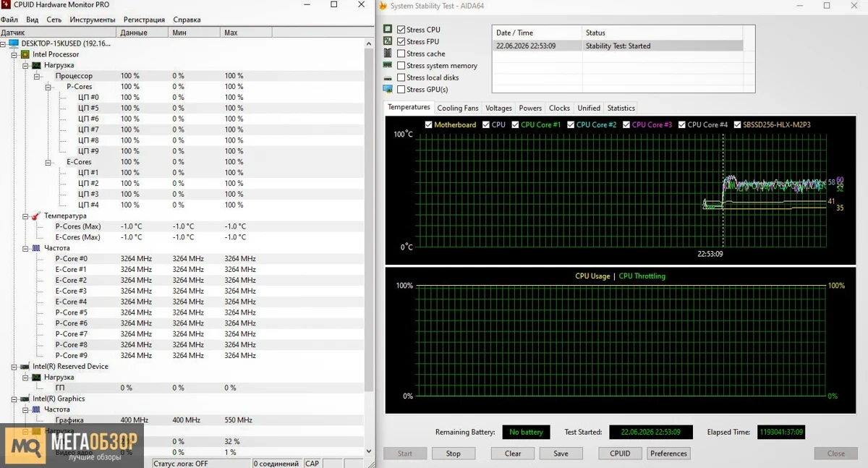
Task: Click the card icon beside Intel(R) Reserved Device
Action: point(25,366)
